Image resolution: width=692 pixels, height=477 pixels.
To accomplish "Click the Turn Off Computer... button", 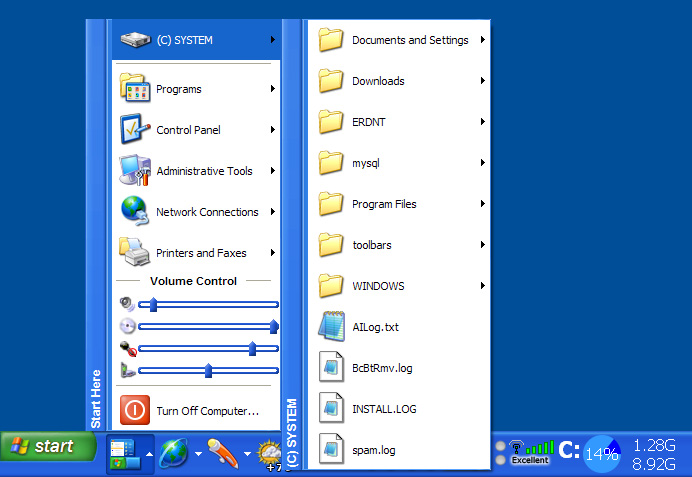I will point(196,410).
